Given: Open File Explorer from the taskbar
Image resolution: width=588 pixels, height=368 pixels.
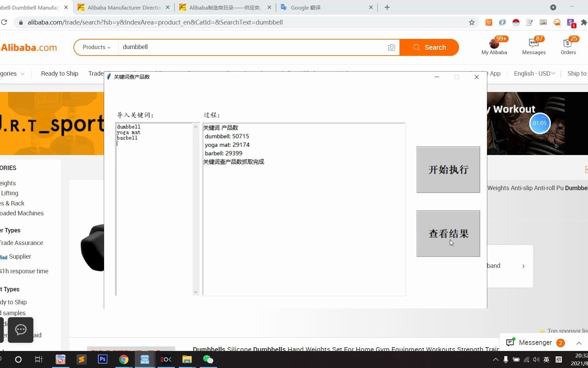Looking at the screenshot, I should (x=187, y=359).
